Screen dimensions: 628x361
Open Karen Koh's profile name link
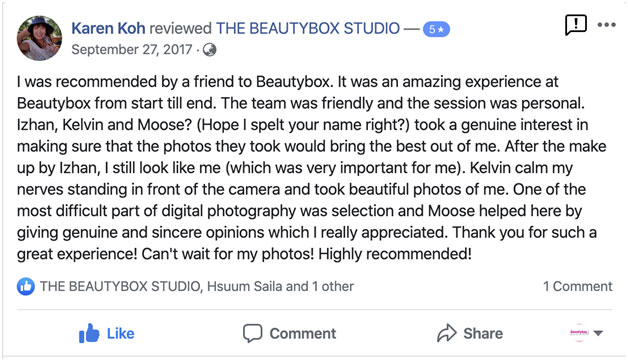pos(108,28)
